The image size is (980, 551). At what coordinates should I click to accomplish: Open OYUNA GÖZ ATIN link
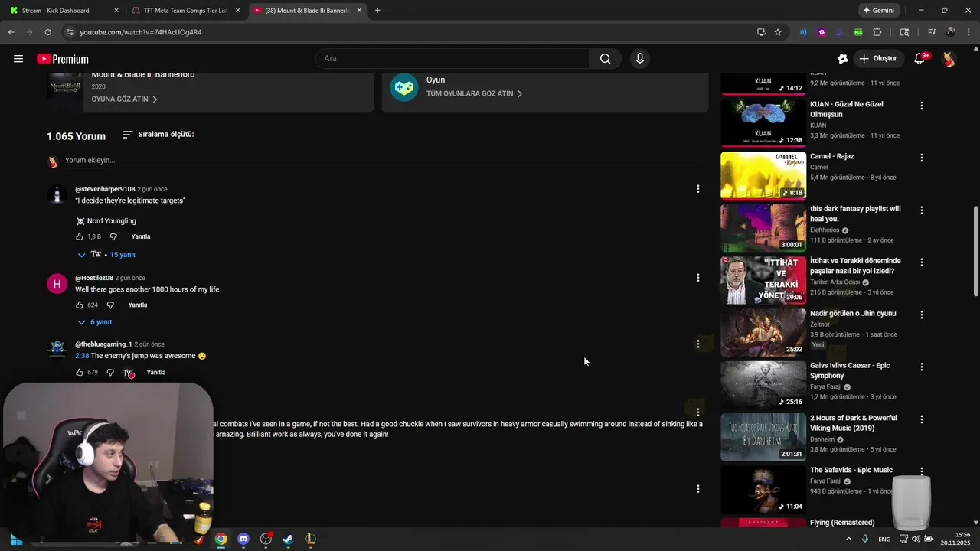tap(124, 99)
